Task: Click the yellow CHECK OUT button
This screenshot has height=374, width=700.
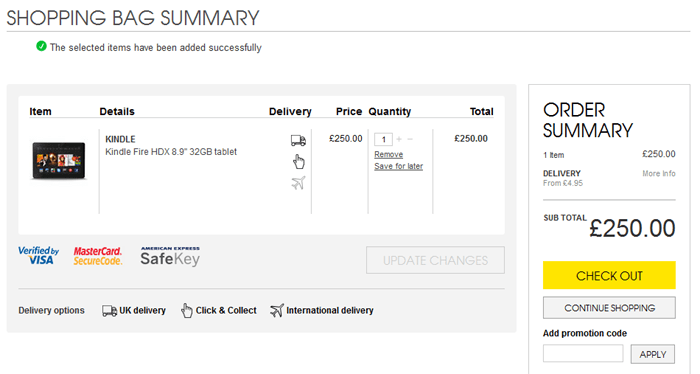Action: pyautogui.click(x=609, y=275)
